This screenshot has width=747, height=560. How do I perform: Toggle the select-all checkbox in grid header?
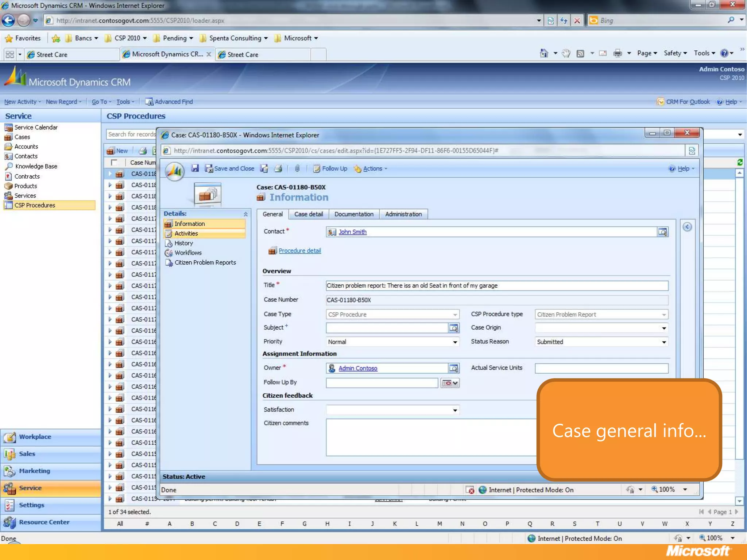[x=114, y=162]
